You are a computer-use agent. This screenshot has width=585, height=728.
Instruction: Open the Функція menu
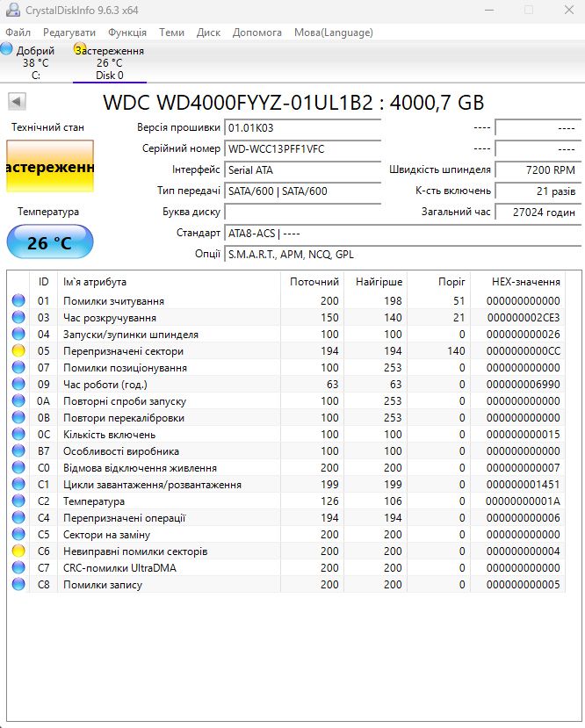[x=127, y=32]
